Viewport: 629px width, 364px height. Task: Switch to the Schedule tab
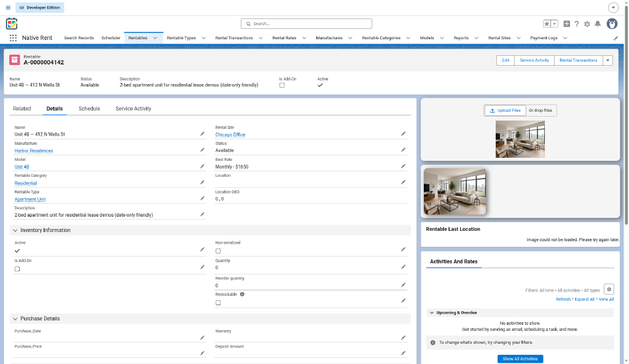pos(89,109)
